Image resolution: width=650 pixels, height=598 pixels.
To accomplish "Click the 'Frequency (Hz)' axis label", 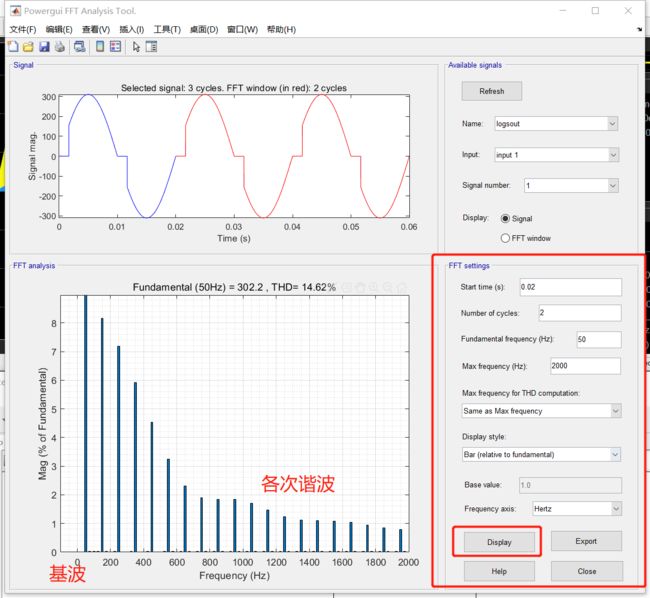I will (234, 576).
